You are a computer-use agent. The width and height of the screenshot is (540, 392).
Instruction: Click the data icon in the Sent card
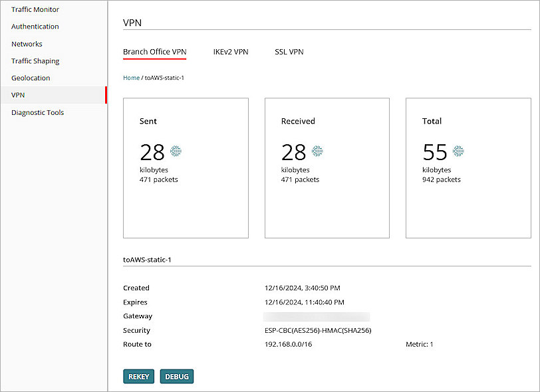click(x=175, y=151)
